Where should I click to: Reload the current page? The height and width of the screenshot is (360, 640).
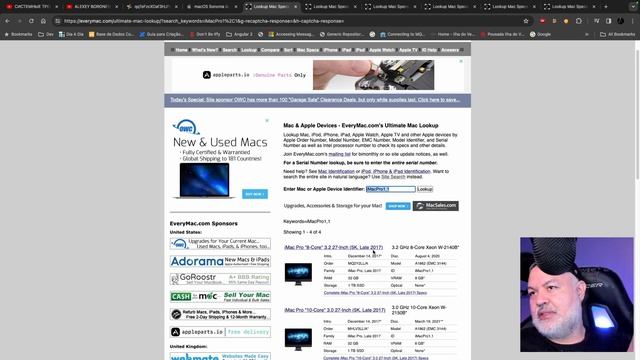(31, 21)
